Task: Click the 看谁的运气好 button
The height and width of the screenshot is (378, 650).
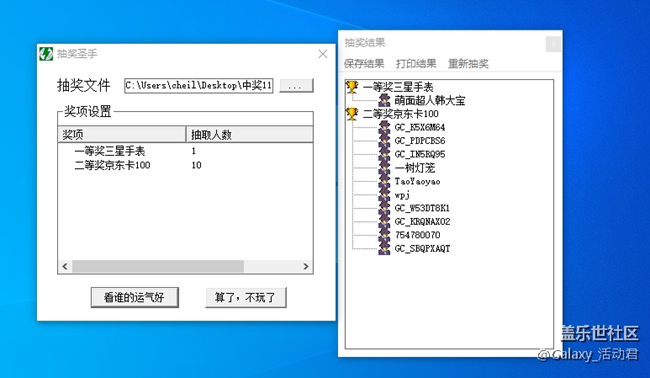Action: click(135, 297)
